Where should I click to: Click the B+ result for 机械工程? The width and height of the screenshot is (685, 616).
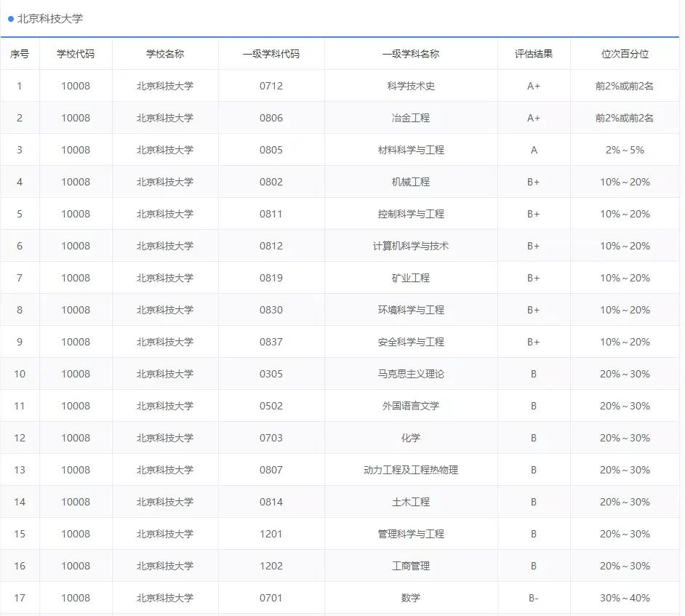pyautogui.click(x=534, y=182)
